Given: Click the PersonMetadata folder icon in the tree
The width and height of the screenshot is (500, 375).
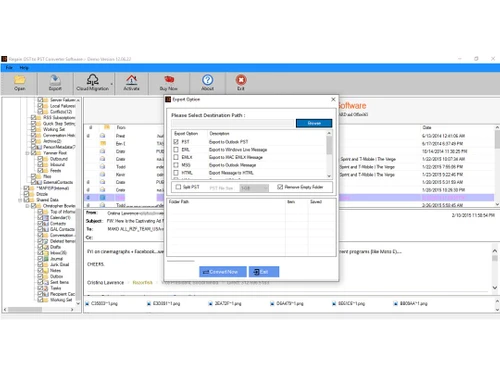Looking at the screenshot, I should tap(39, 147).
